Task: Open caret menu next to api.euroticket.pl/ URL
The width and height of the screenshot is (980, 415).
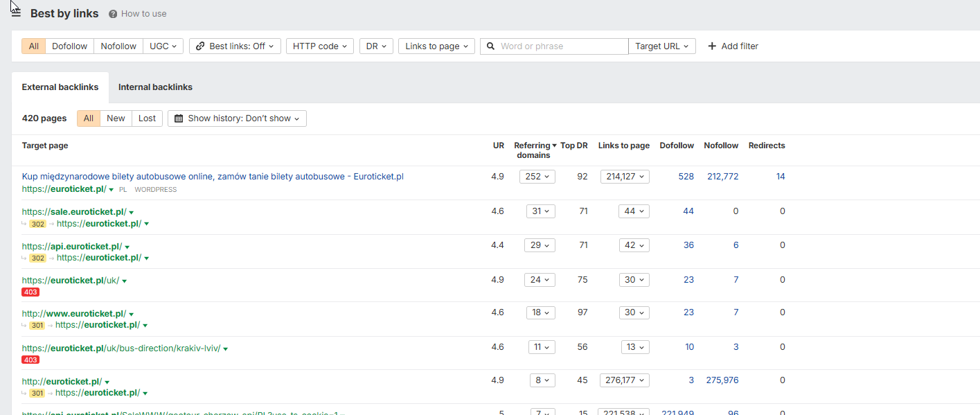Action: pos(127,247)
